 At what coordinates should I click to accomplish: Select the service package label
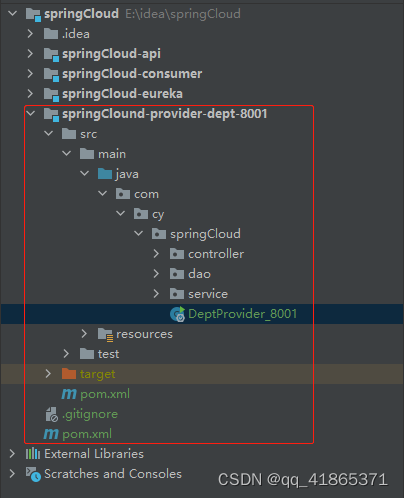(208, 294)
